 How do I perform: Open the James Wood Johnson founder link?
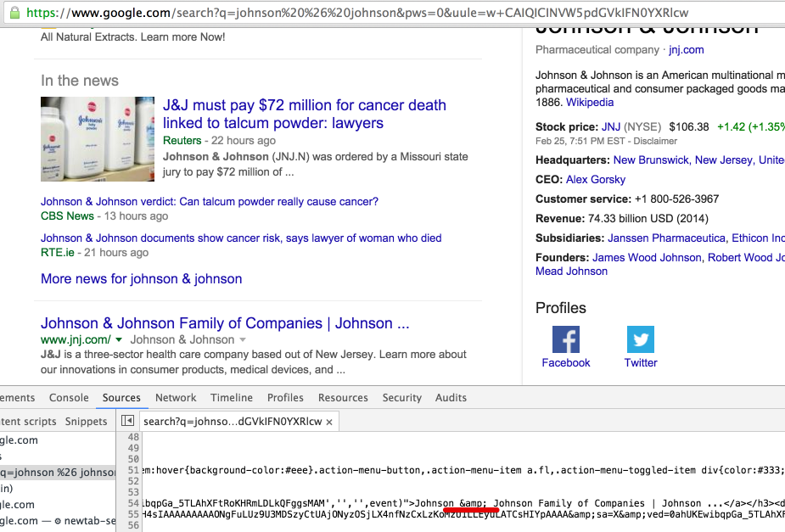tap(647, 258)
